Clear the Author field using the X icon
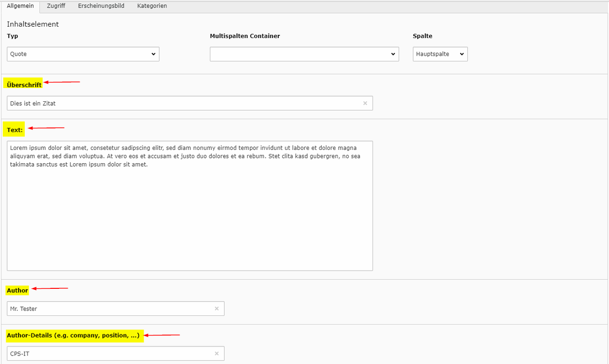Screen dimensions: 609x364 pyautogui.click(x=216, y=309)
